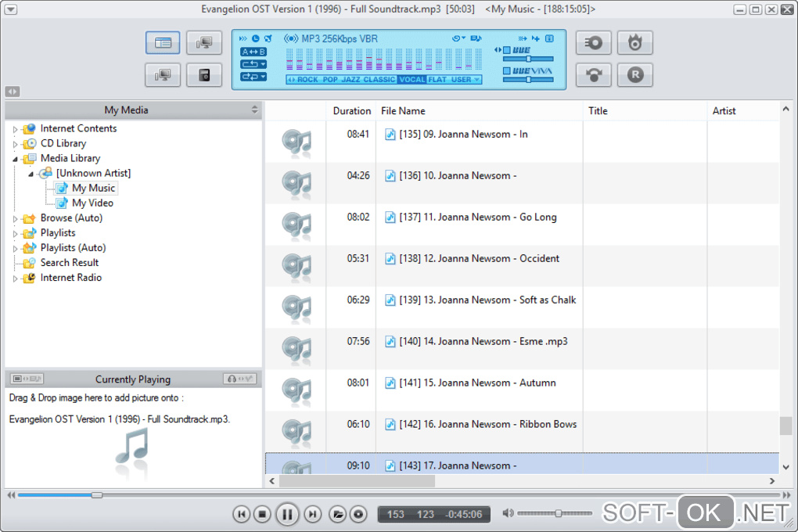Click the pitch control icon in display
Viewport: 798px width, 532px height.
pyautogui.click(x=536, y=38)
